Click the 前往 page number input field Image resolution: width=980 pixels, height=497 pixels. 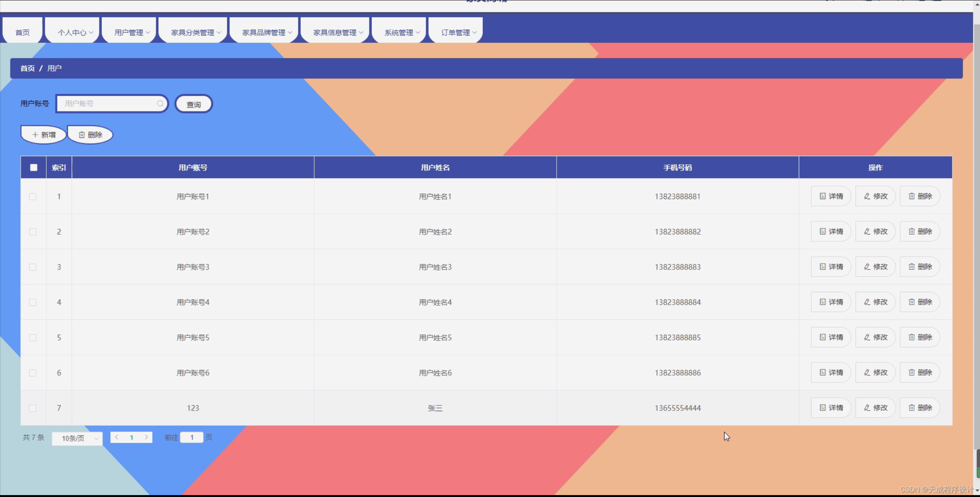[192, 437]
